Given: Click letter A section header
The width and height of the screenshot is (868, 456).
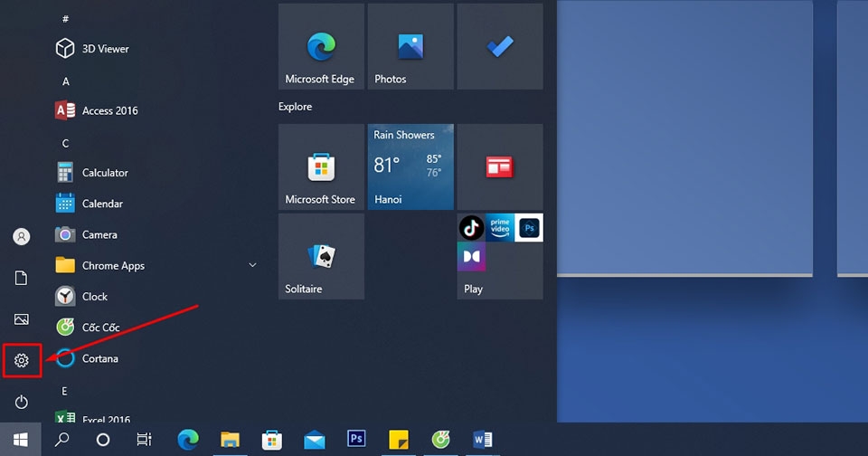Looking at the screenshot, I should coord(65,81).
